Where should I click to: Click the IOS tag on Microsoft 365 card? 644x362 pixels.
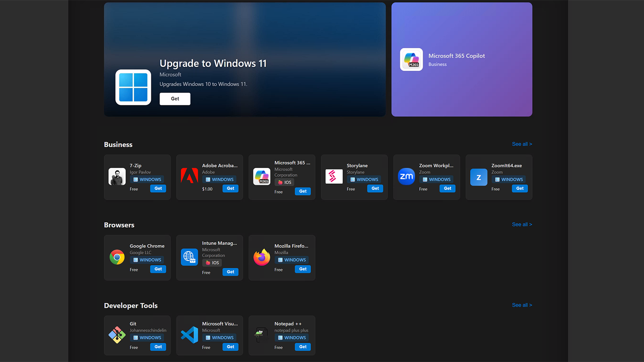(x=285, y=182)
